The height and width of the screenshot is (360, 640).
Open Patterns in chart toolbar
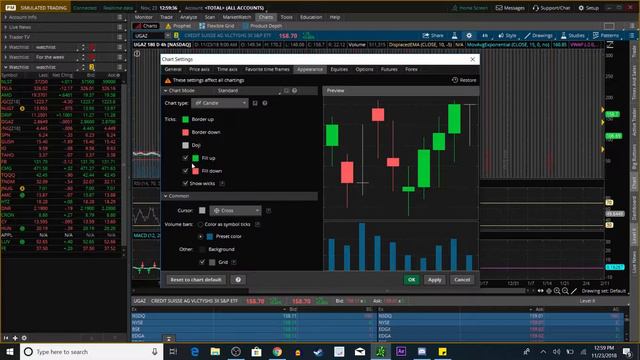click(606, 36)
